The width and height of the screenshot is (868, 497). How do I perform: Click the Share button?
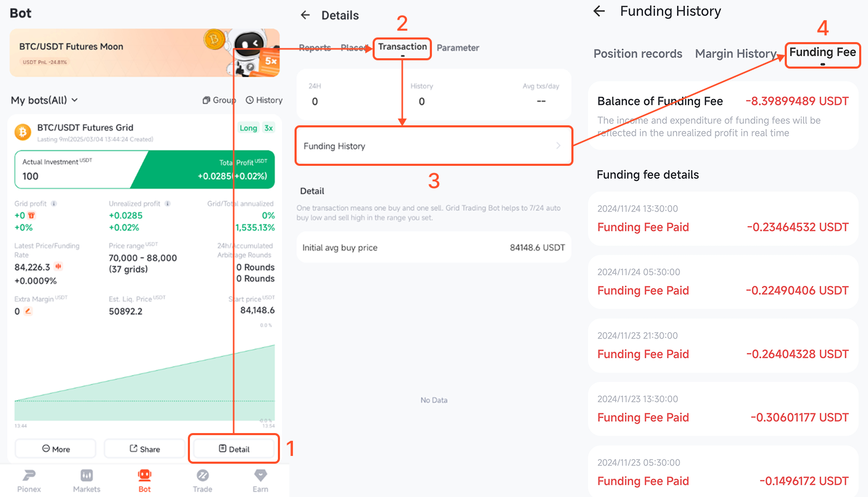(x=145, y=449)
